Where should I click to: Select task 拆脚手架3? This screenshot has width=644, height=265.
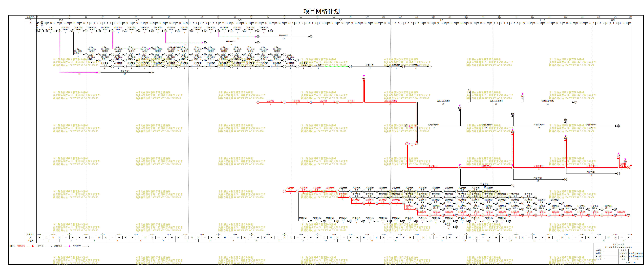pos(538,178)
